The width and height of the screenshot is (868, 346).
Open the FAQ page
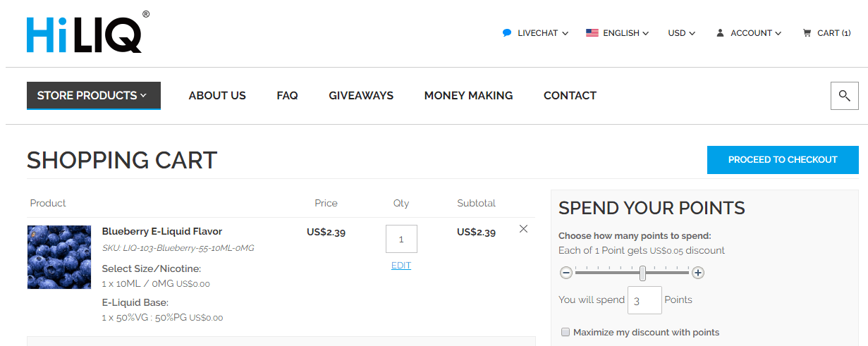(287, 96)
